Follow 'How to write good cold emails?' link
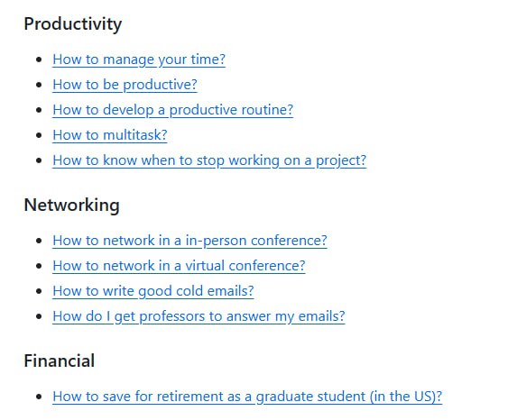 click(x=153, y=291)
